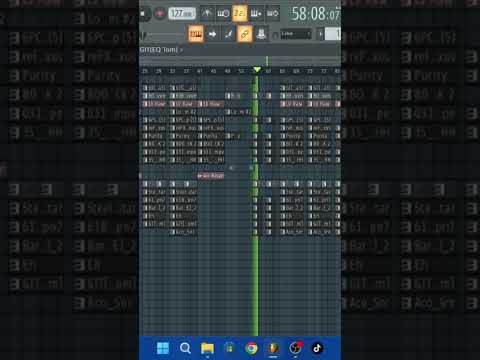Turn off typing keyboard to piano icon
The height and width of the screenshot is (360, 480).
[x=196, y=34]
